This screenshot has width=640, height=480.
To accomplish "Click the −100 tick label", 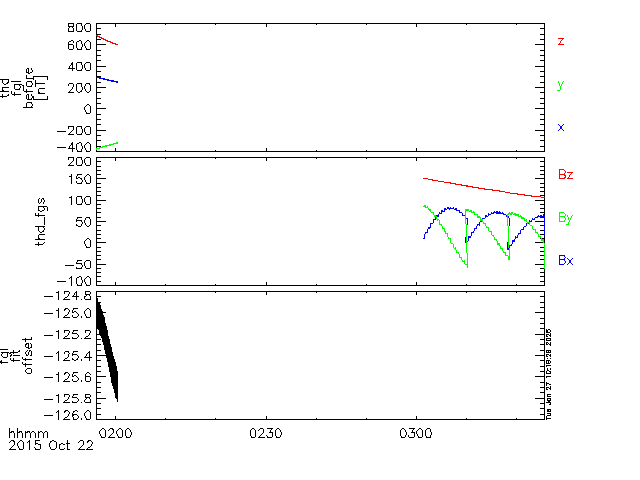I will (74, 281).
